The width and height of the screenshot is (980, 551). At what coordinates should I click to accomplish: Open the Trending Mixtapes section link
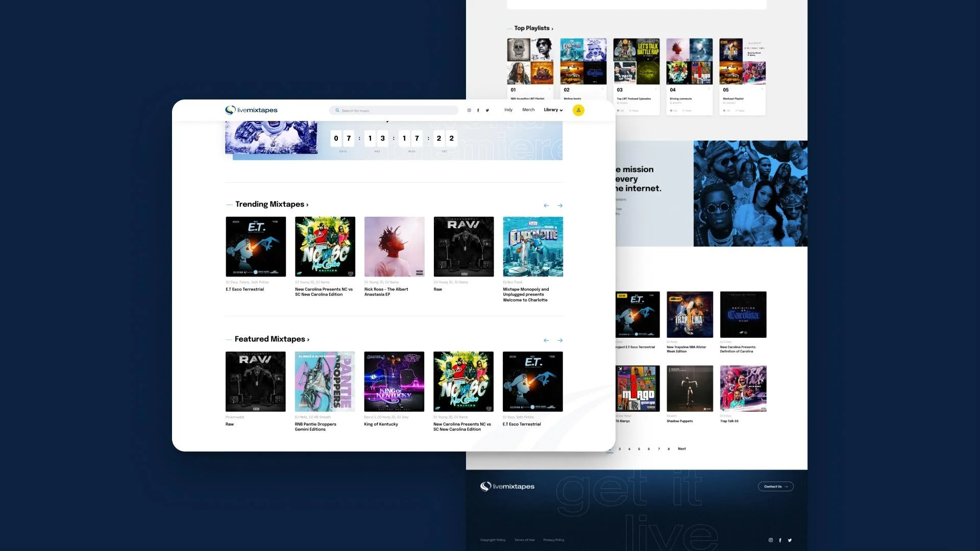(272, 204)
